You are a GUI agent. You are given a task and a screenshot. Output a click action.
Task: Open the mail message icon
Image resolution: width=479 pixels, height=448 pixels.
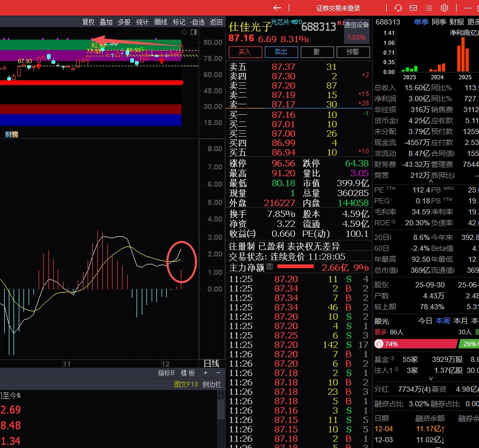click(x=413, y=8)
